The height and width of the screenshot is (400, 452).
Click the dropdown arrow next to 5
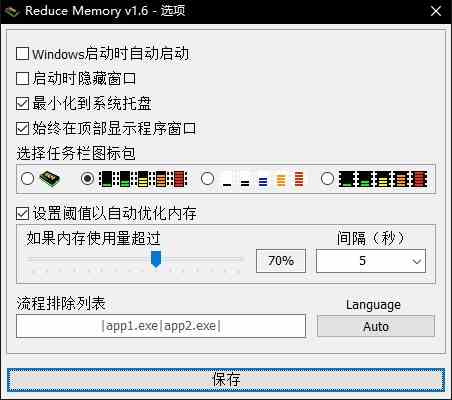coord(417,261)
